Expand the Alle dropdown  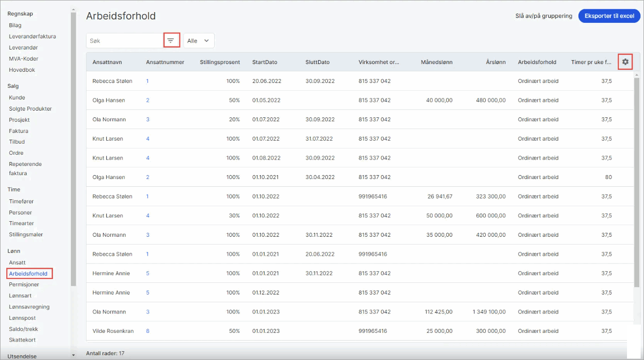[x=199, y=41]
